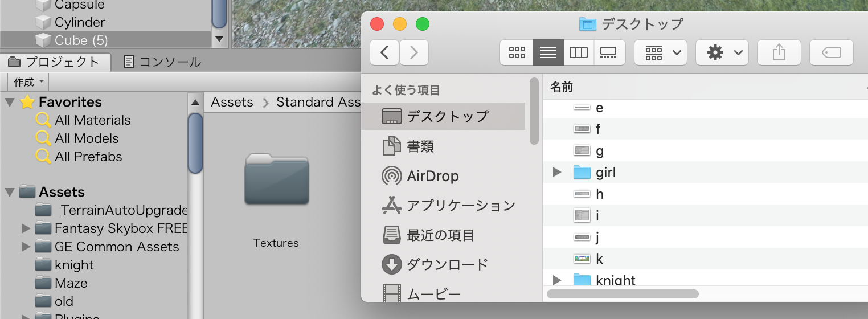Expand the Fantasy Skybox FREE folder
The height and width of the screenshot is (319, 868).
pos(25,228)
